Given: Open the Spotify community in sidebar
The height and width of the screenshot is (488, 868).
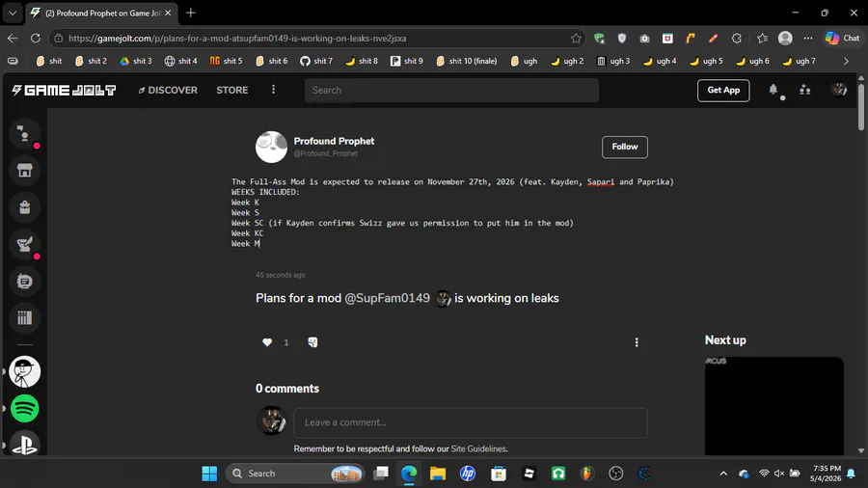Looking at the screenshot, I should coord(24,409).
